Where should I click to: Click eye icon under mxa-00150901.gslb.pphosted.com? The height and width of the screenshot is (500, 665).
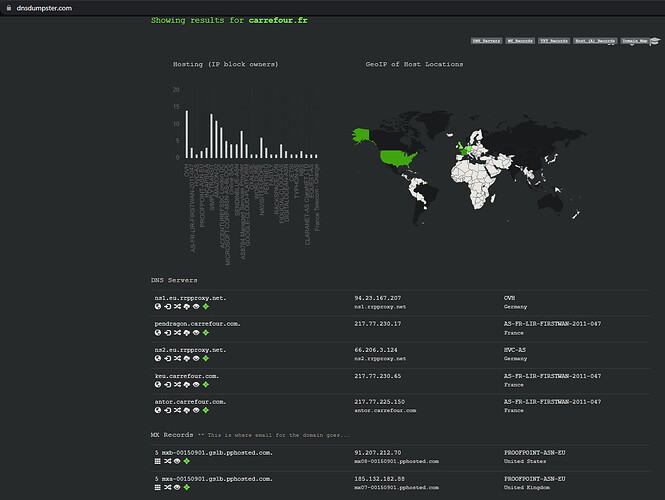click(x=177, y=487)
